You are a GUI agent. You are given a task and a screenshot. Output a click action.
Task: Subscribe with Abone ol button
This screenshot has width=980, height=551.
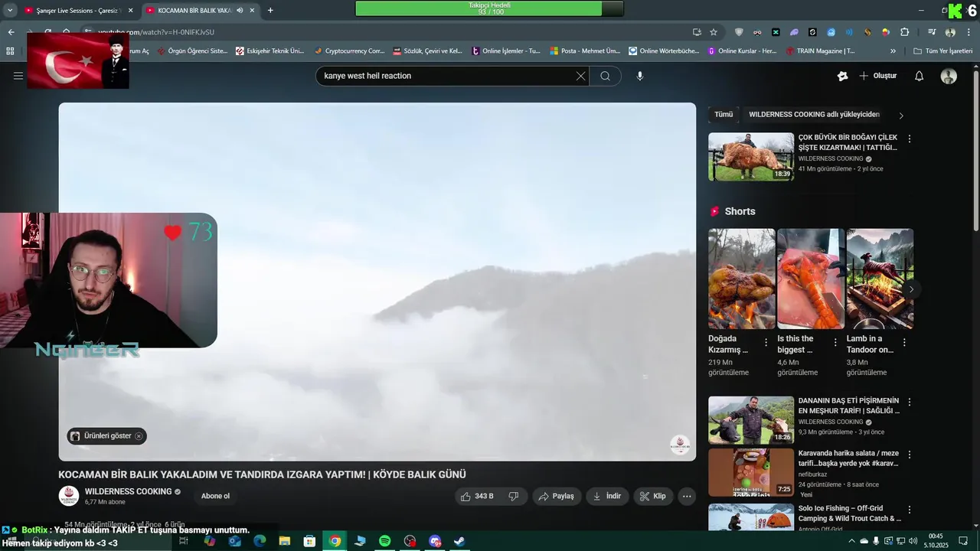pos(215,496)
